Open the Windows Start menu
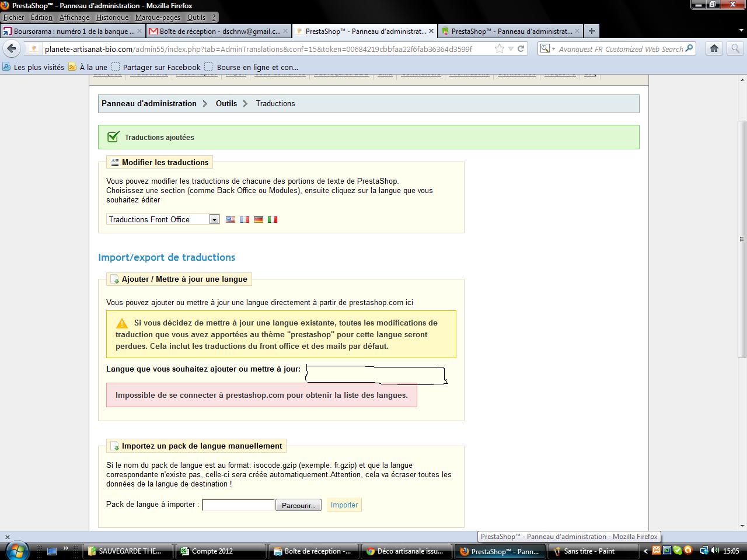 point(16,551)
